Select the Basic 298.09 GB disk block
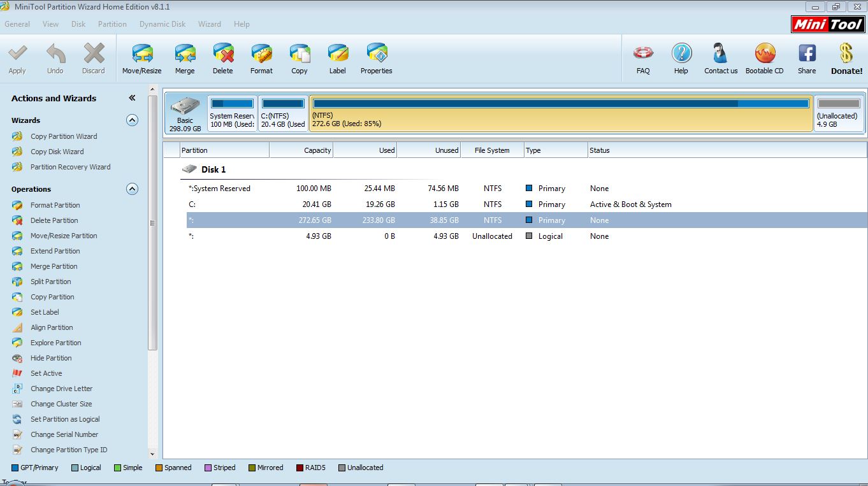This screenshot has width=868, height=486. [x=185, y=114]
